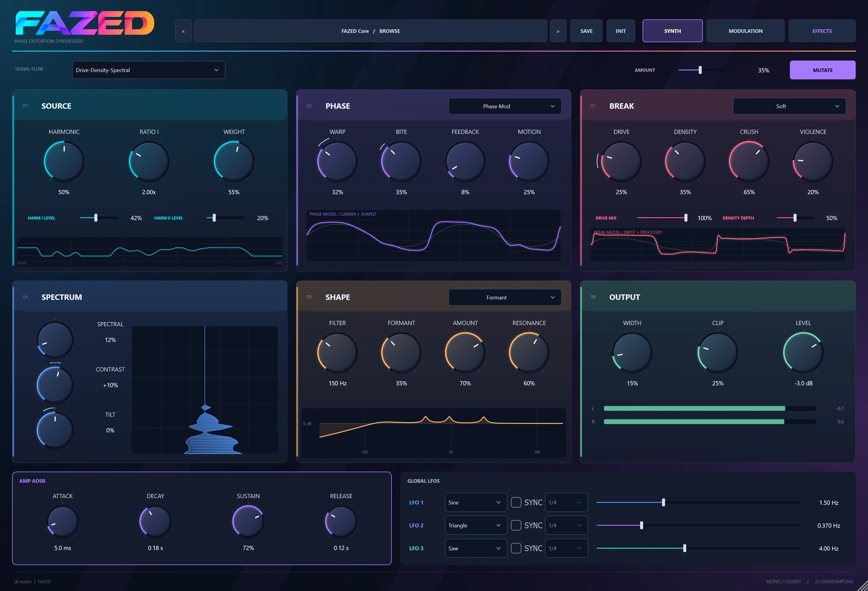Click the RATIO I knob
The height and width of the screenshot is (591, 868).
149,161
